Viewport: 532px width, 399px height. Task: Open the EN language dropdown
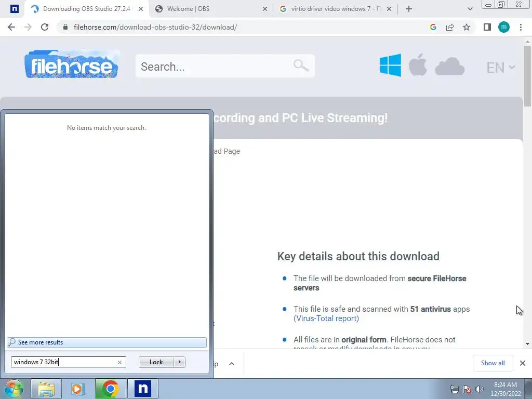tap(501, 68)
